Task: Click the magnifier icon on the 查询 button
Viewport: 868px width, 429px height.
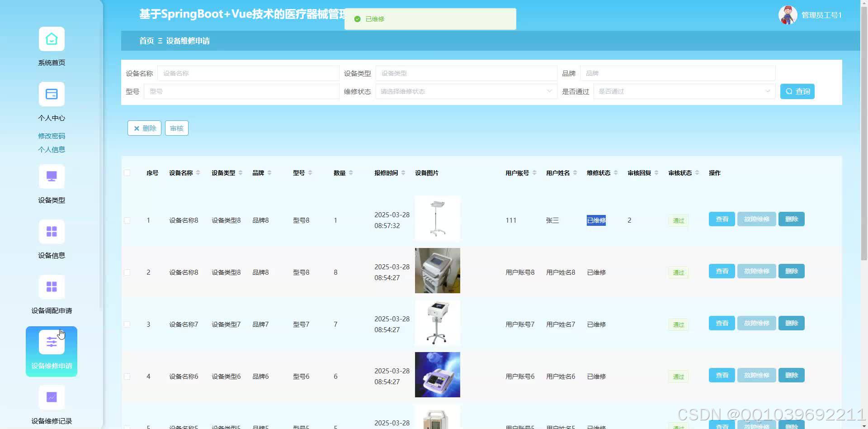Action: tap(789, 91)
